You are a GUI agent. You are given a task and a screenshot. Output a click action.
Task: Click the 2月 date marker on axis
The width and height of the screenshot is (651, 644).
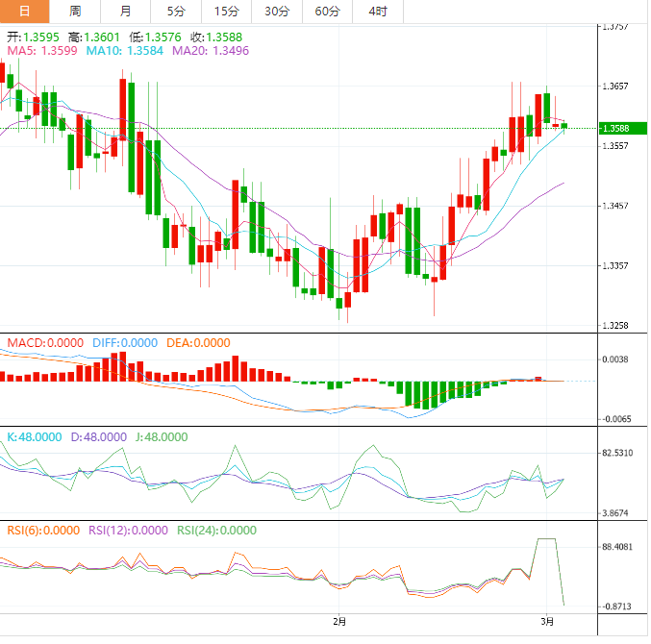pos(338,622)
